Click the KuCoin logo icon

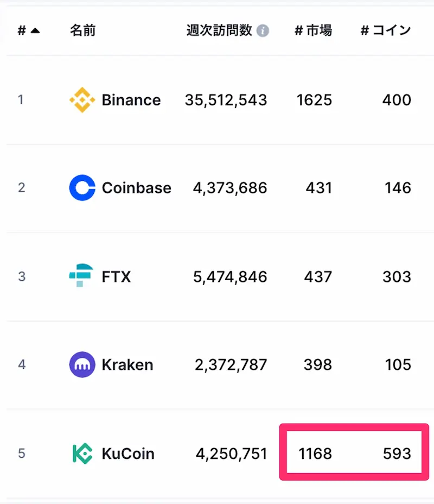(x=82, y=453)
